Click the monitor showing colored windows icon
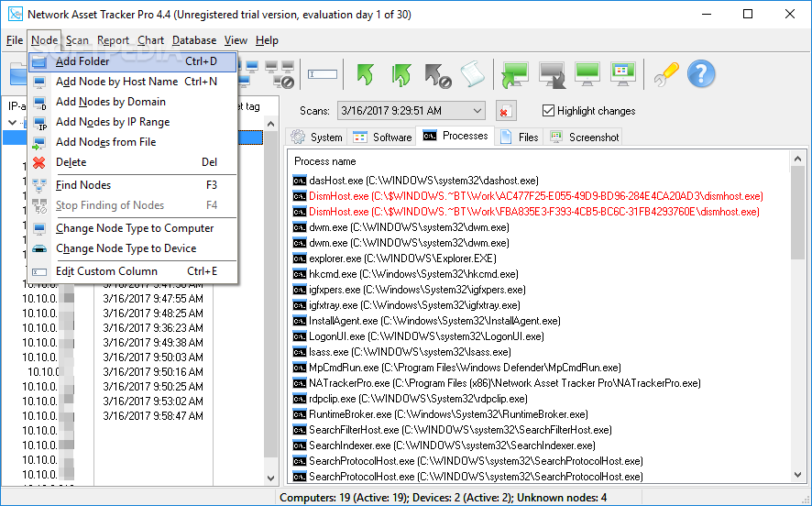The image size is (812, 506). (x=623, y=73)
